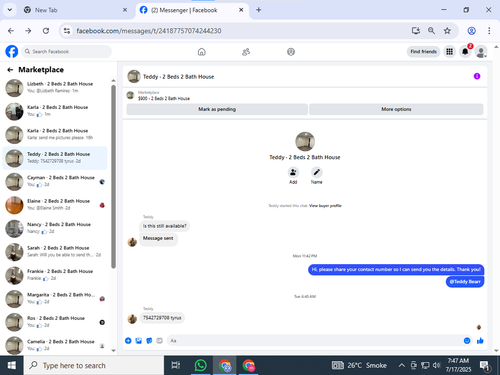Send a thumbs-up like

(480, 340)
